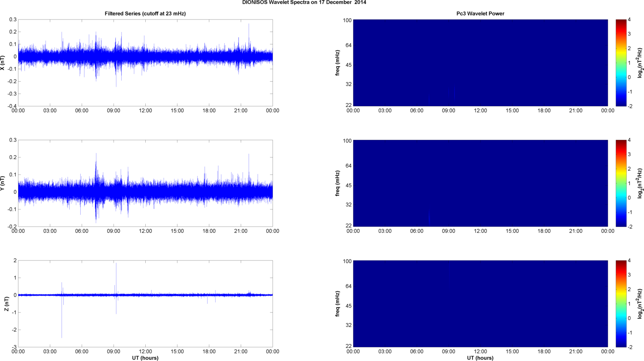Select the 'Filtered Series (cutoff at 23 mHz)' heading
The image size is (644, 361).
(x=145, y=14)
